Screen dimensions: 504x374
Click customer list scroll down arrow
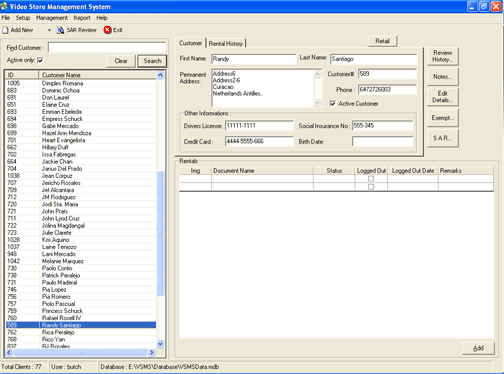tap(160, 344)
